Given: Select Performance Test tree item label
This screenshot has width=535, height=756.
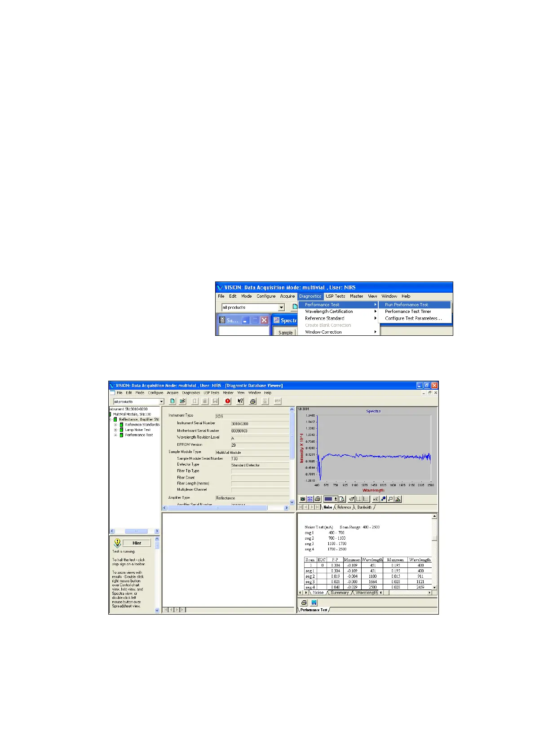Looking at the screenshot, I should [139, 435].
